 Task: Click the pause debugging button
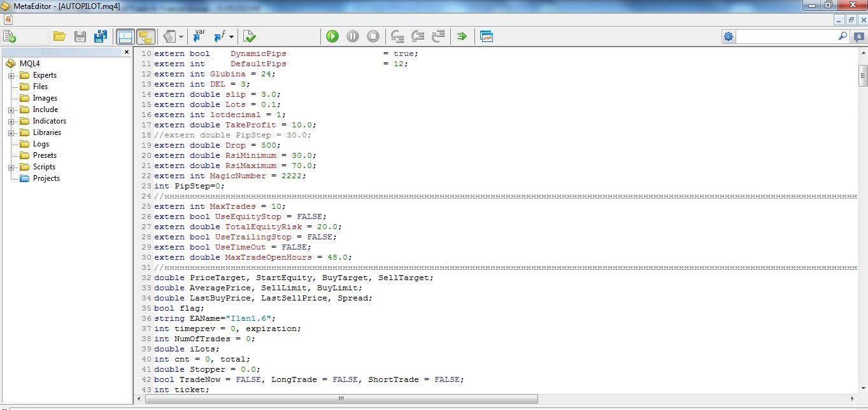(353, 36)
